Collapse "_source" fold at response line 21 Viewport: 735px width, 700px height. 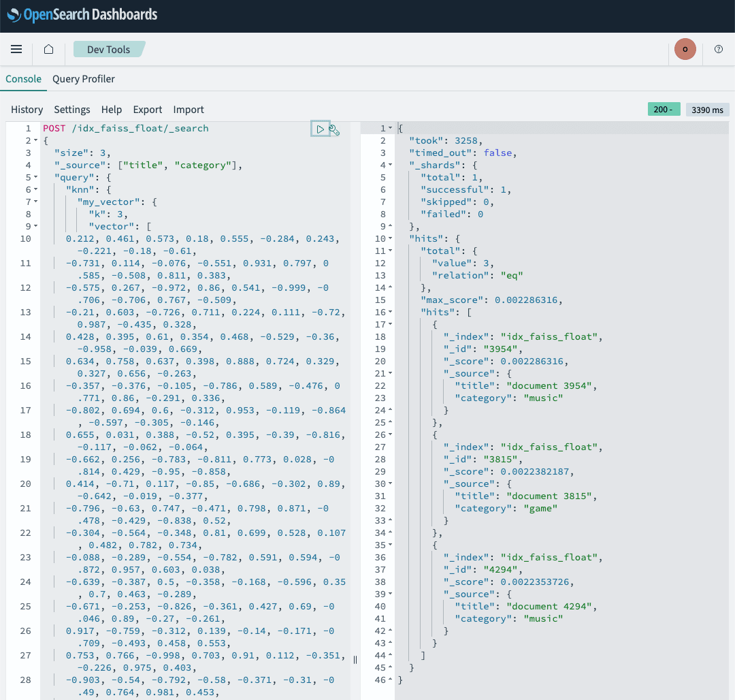pos(391,374)
